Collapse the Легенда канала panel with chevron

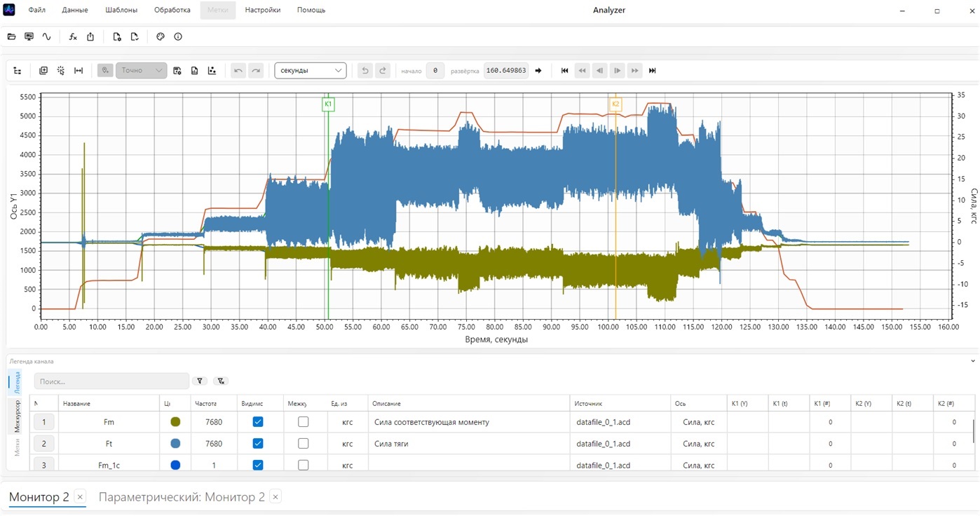click(973, 361)
